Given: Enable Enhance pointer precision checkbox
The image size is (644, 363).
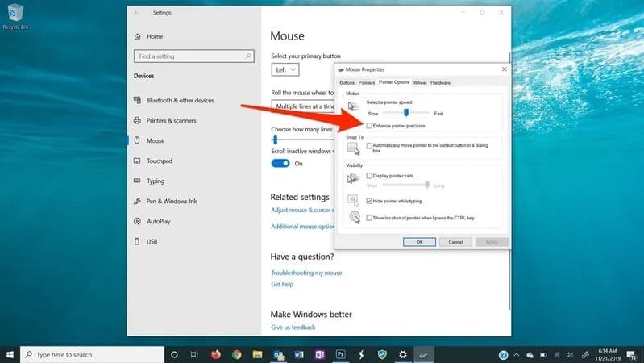Looking at the screenshot, I should point(369,126).
